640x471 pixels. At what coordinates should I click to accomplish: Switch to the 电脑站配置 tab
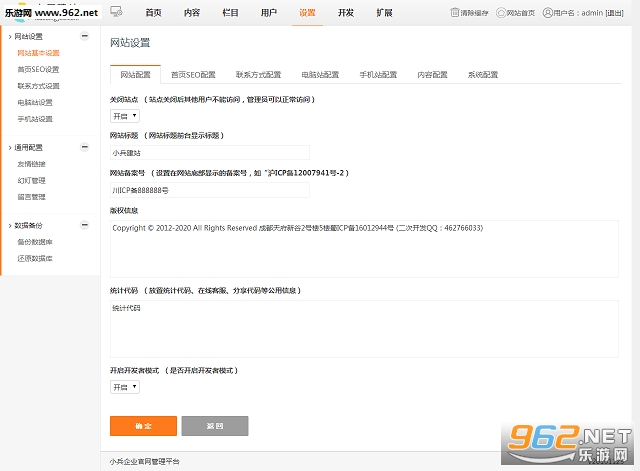tap(320, 75)
